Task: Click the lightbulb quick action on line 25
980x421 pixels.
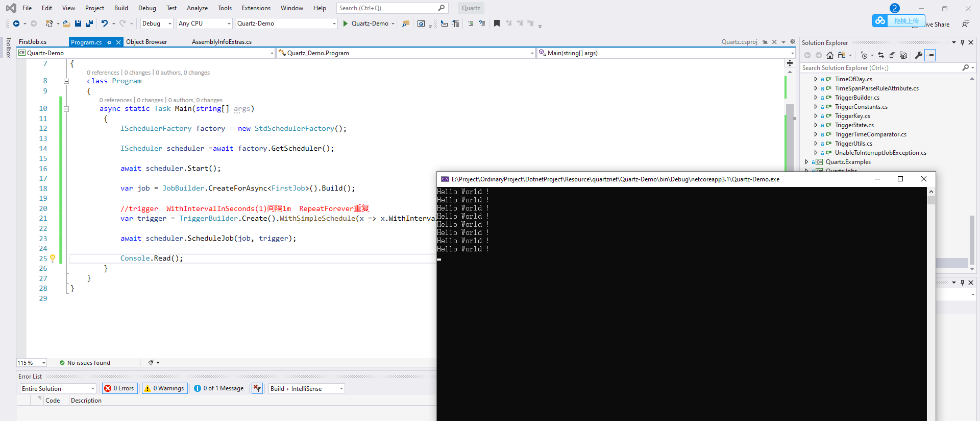Action: coord(53,258)
